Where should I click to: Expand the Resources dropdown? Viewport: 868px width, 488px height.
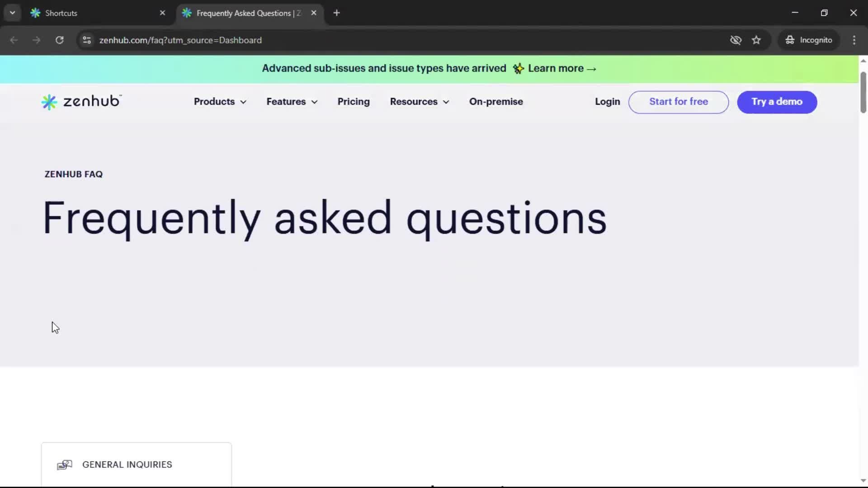(420, 102)
